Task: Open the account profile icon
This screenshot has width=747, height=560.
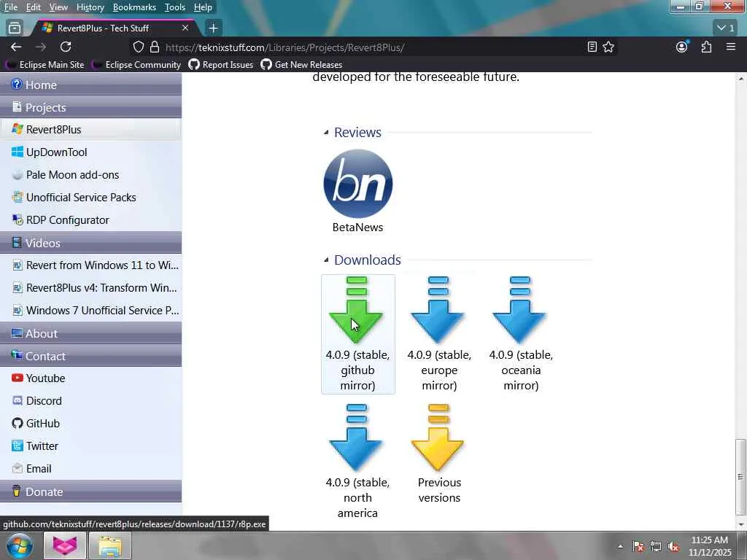Action: click(682, 47)
